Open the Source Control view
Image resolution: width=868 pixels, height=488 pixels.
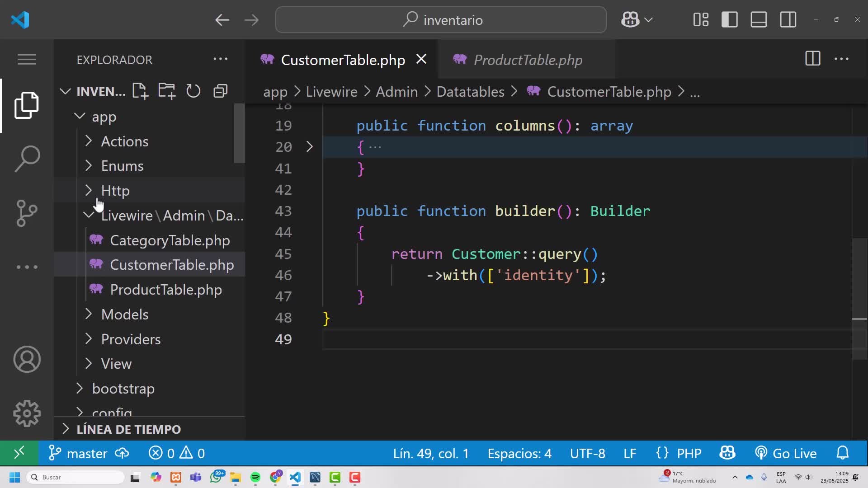tap(27, 213)
